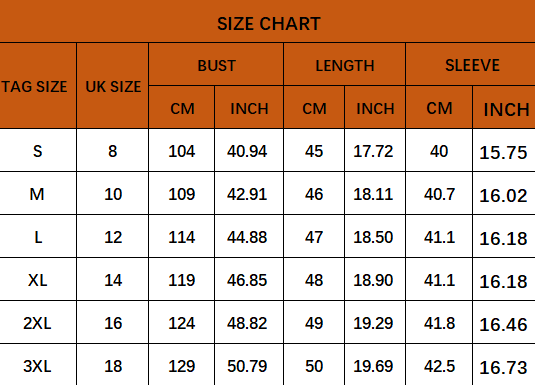
Task: Select sleeve value 40.7 cm
Action: pyautogui.click(x=439, y=193)
